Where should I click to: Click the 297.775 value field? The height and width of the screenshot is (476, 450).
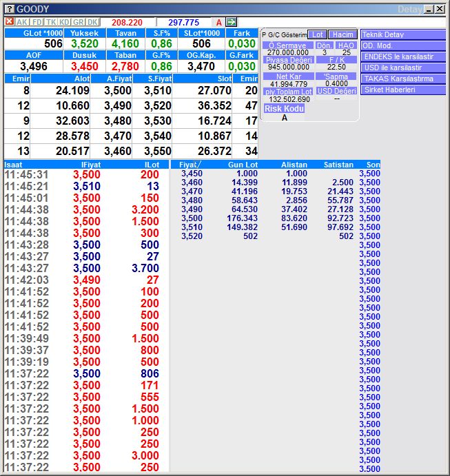coord(184,23)
